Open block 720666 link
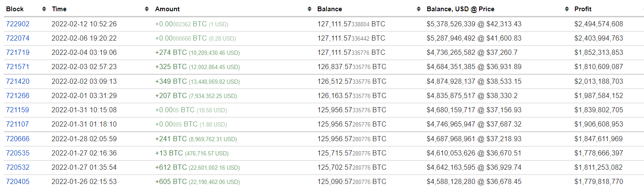Viewport: 644px width, 187px height. pos(18,139)
